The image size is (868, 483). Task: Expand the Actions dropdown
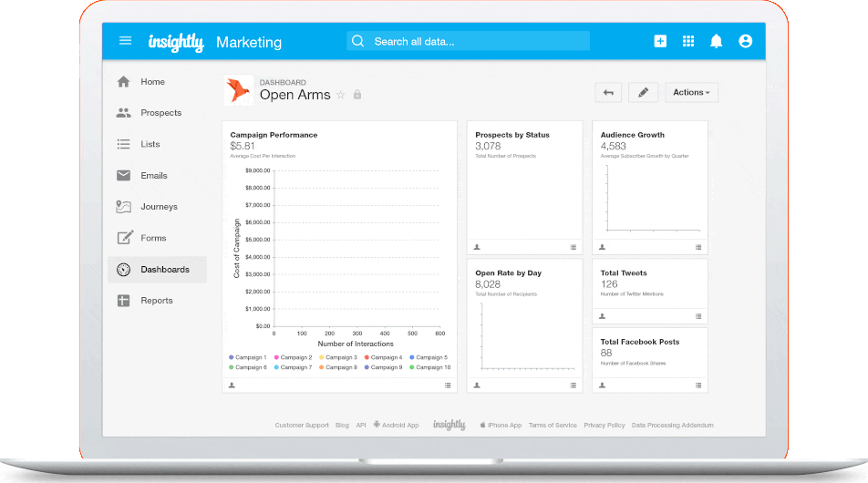tap(691, 92)
